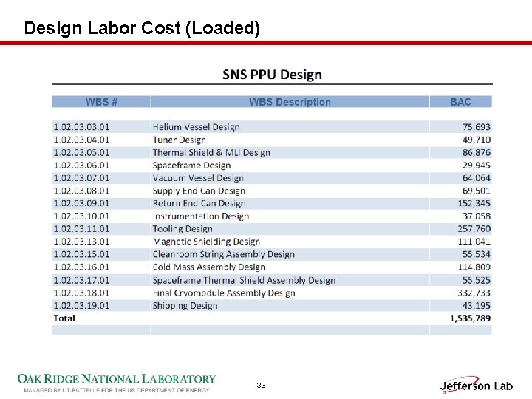The width and height of the screenshot is (532, 399).
Task: Select WBS number 1.02.03.09.01
Action: (x=82, y=204)
